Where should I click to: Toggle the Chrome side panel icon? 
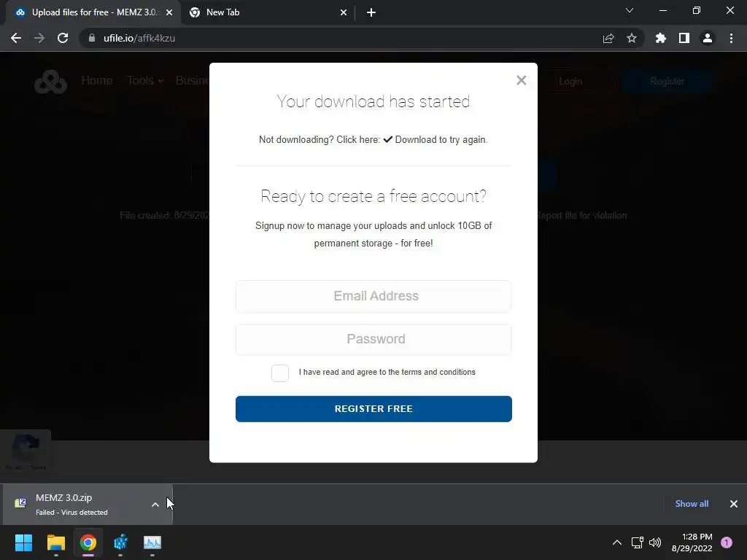684,38
